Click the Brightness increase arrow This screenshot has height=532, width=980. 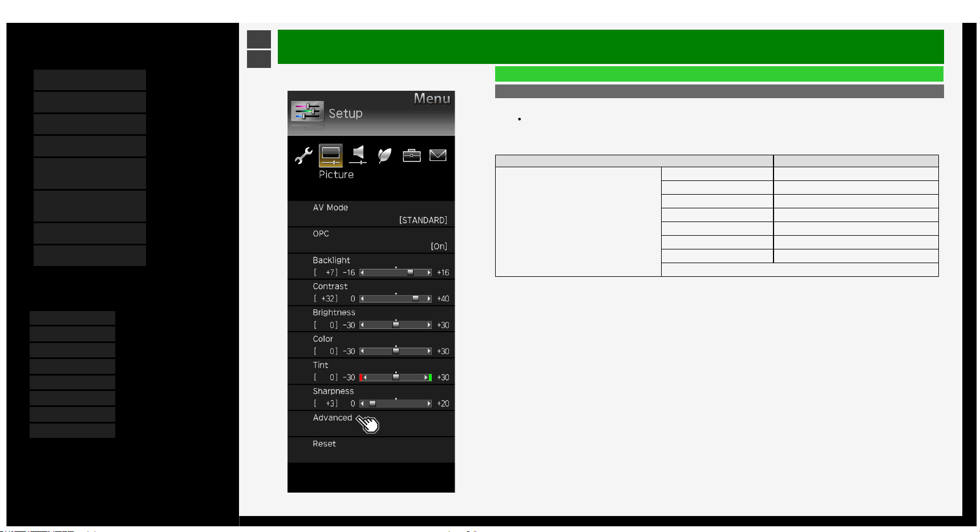pyautogui.click(x=429, y=325)
